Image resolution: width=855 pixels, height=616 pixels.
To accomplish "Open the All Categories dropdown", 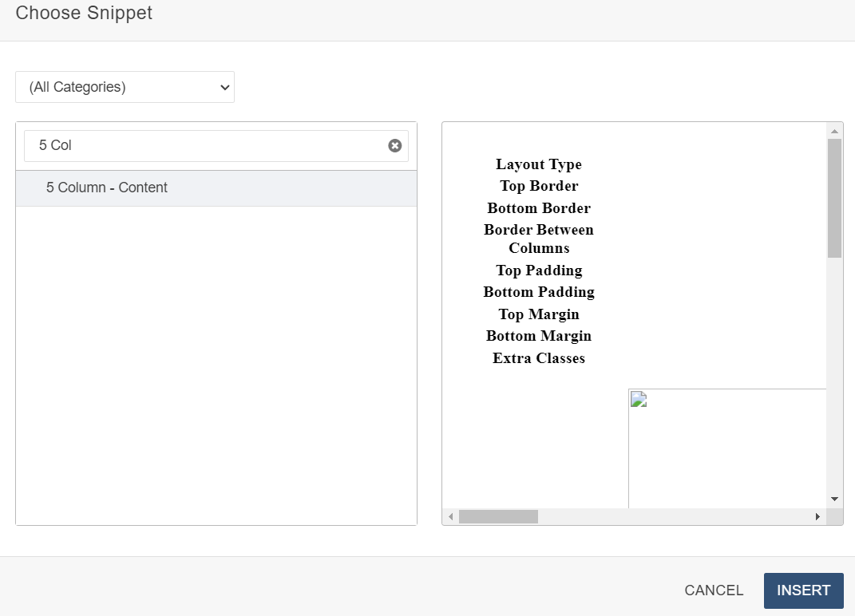I will [x=125, y=87].
